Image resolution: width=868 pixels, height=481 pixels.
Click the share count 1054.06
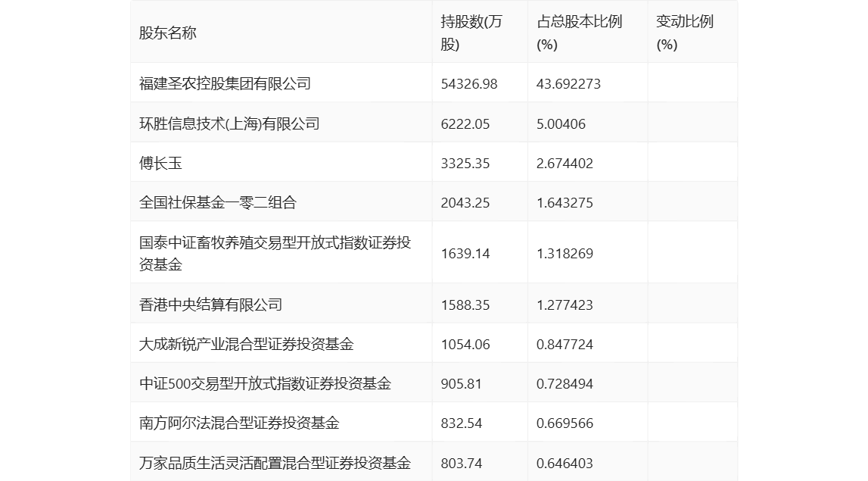point(465,345)
